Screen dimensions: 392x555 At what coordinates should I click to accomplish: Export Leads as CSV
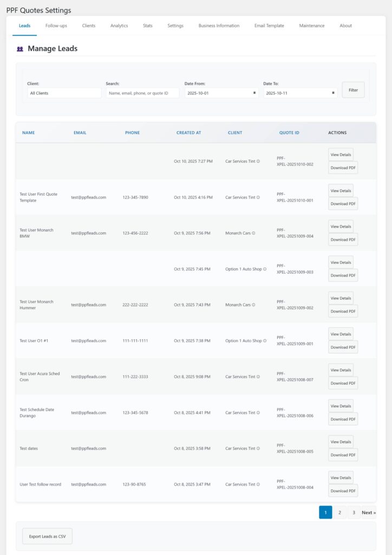[47, 536]
